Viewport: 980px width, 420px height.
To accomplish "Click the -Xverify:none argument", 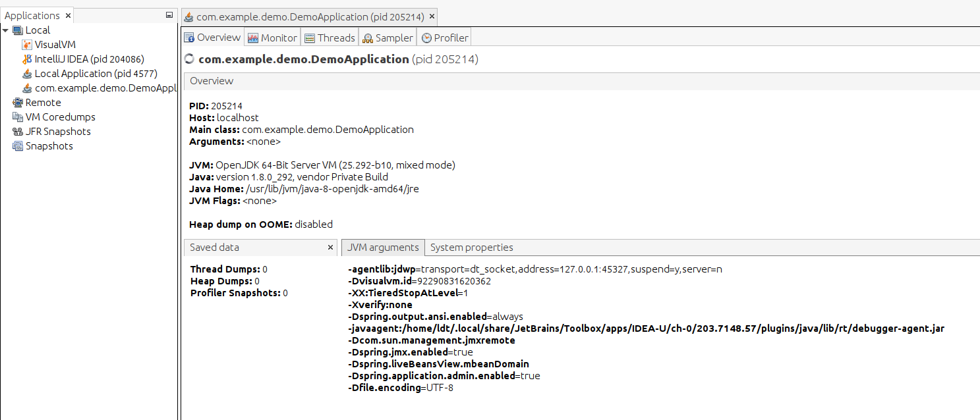I will [380, 305].
